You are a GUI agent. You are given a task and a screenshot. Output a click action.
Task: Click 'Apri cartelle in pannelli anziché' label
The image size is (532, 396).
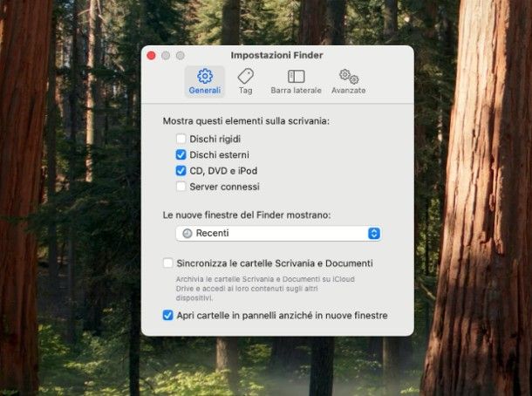tap(282, 316)
